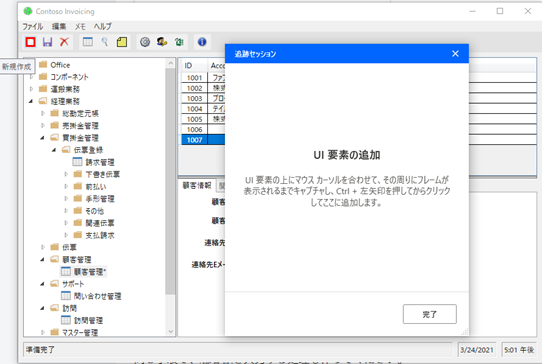Click the dialog resize grip corner
This screenshot has width=542, height=364.
point(465,332)
